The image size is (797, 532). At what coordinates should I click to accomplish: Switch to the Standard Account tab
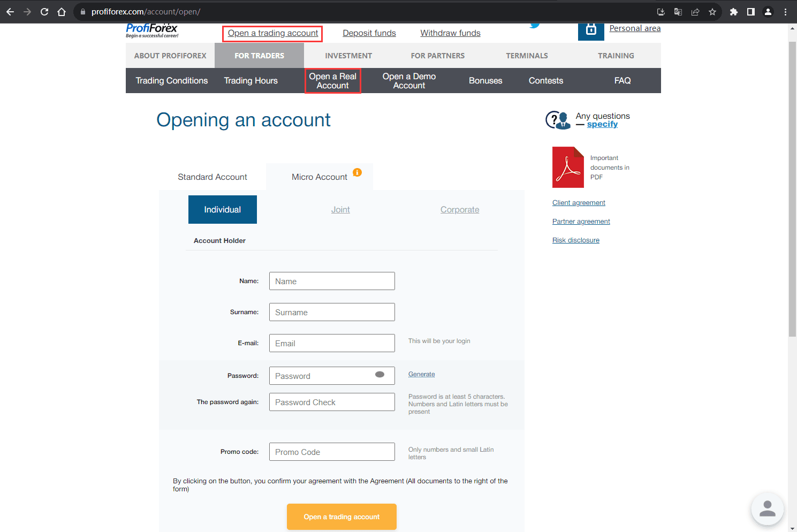tap(212, 177)
